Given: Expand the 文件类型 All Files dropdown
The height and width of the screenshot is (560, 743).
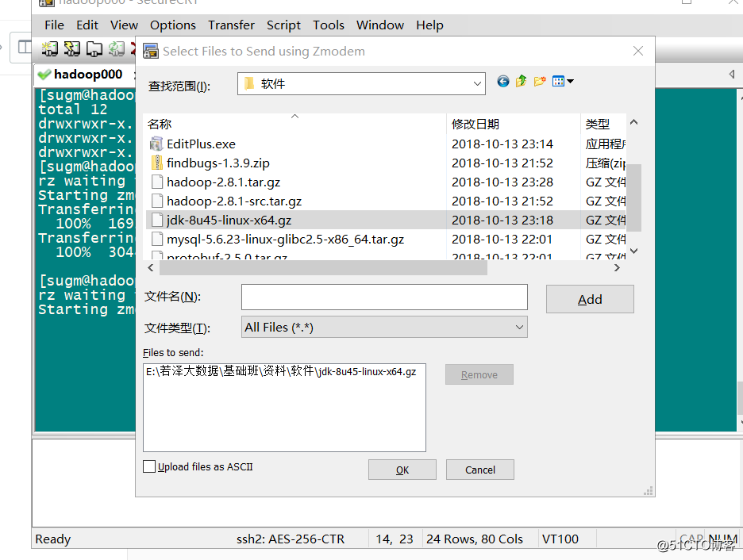Looking at the screenshot, I should (519, 327).
